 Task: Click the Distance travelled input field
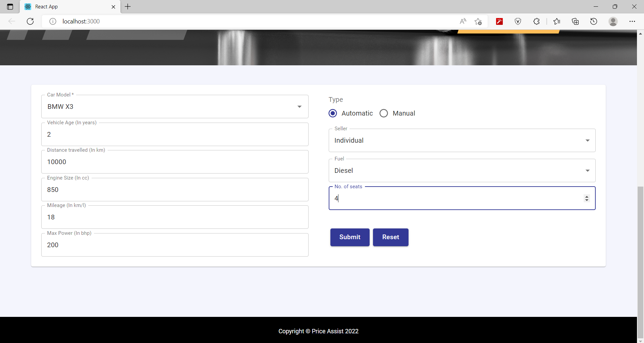point(174,162)
